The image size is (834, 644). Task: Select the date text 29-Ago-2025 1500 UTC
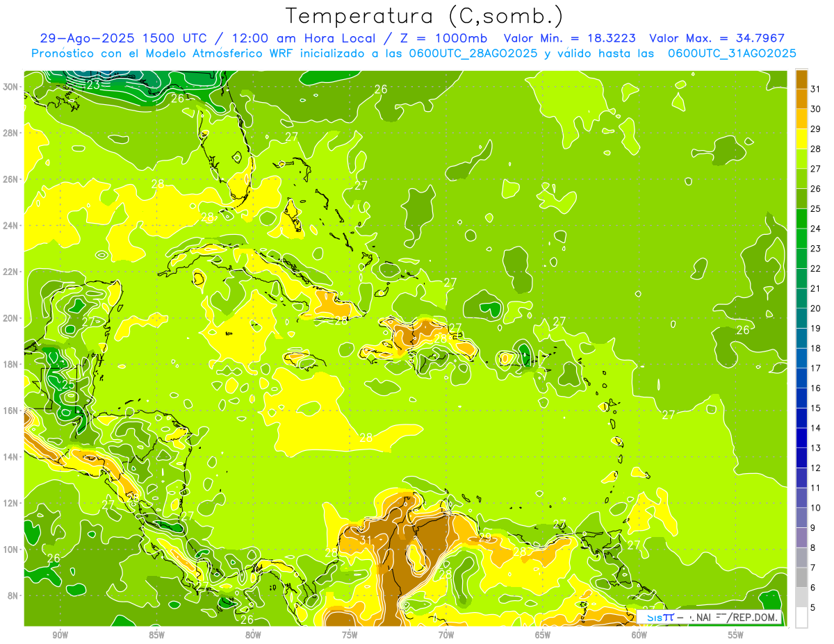[x=122, y=38]
